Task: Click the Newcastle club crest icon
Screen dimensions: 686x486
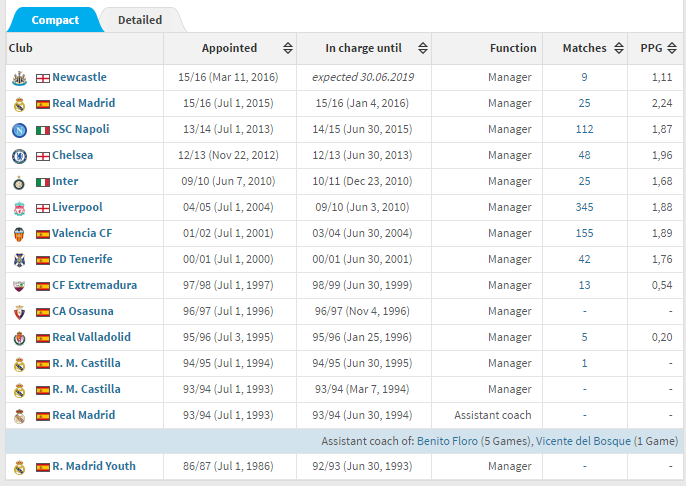Action: (x=19, y=78)
